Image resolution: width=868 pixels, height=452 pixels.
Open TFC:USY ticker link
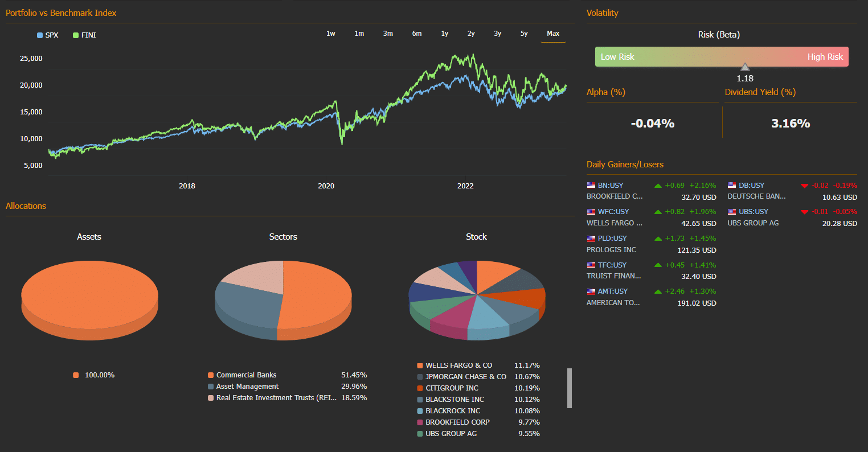[612, 265]
